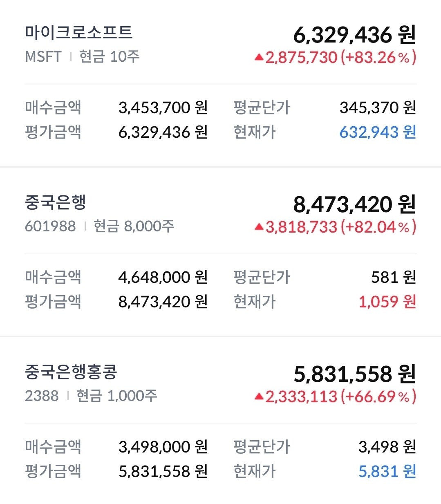441x504 pixels.
Task: Click the purchase amount 4,648,000 원
Action: [x=163, y=277]
